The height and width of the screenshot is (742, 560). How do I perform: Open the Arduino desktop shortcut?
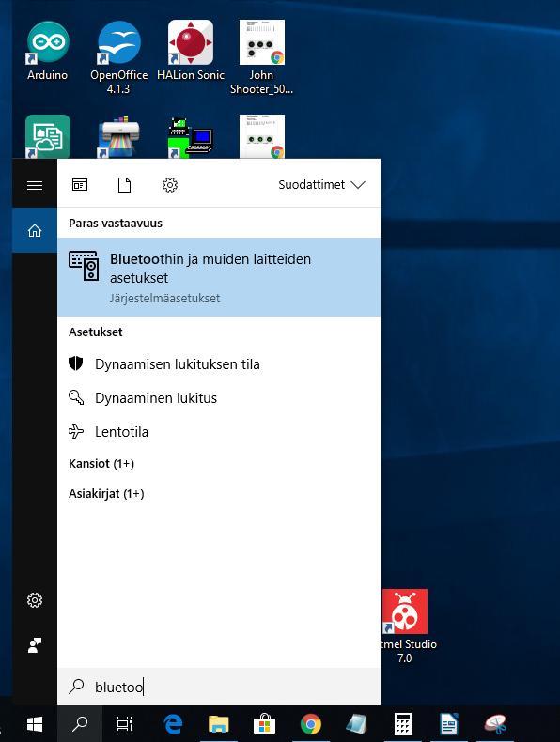(47, 51)
